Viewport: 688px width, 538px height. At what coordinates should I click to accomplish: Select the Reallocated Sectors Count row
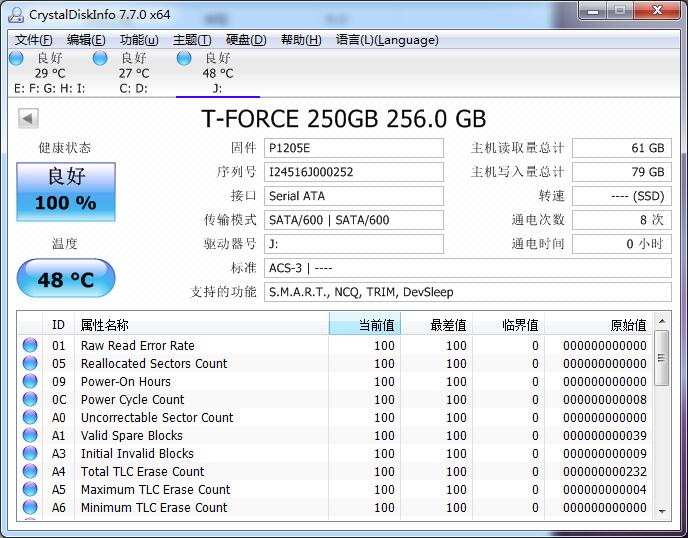(335, 363)
